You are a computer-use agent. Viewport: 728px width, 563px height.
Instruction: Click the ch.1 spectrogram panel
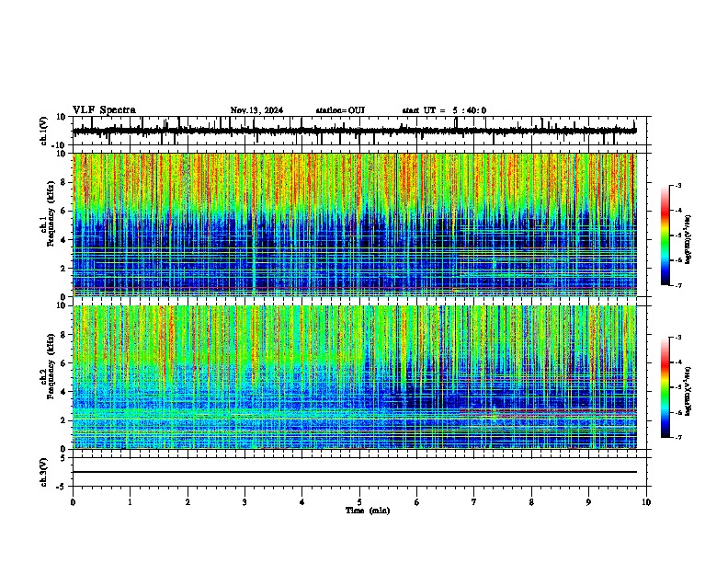tap(355, 224)
